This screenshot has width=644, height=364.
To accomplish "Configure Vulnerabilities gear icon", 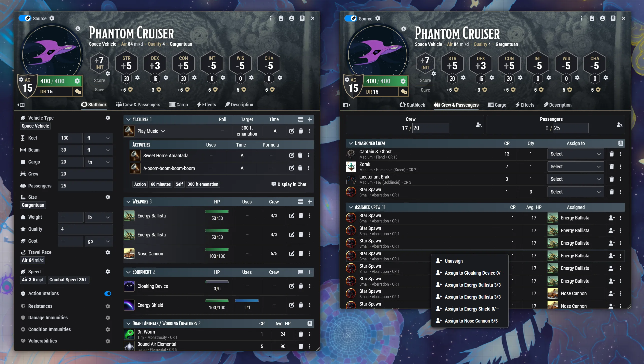I will [108, 341].
